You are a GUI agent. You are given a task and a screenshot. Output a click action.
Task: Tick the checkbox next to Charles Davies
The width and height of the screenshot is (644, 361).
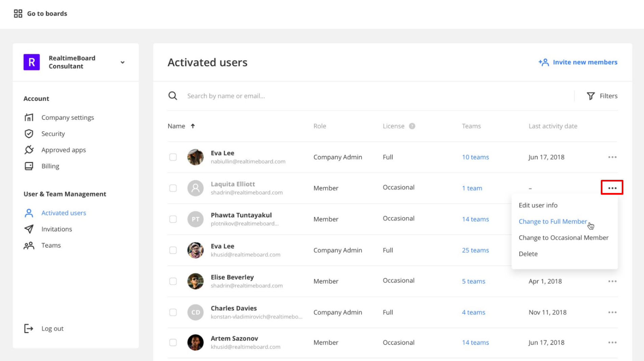click(x=173, y=312)
